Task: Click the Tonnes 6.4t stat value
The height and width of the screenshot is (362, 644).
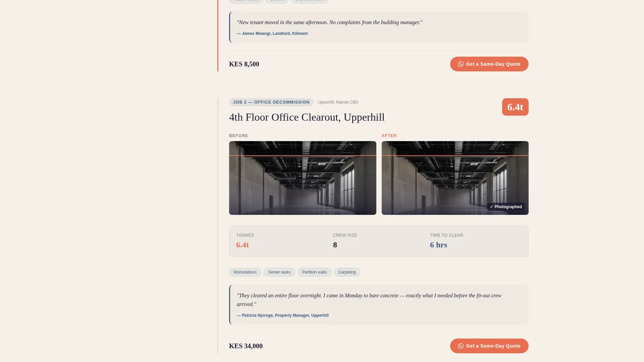Action: (x=243, y=245)
